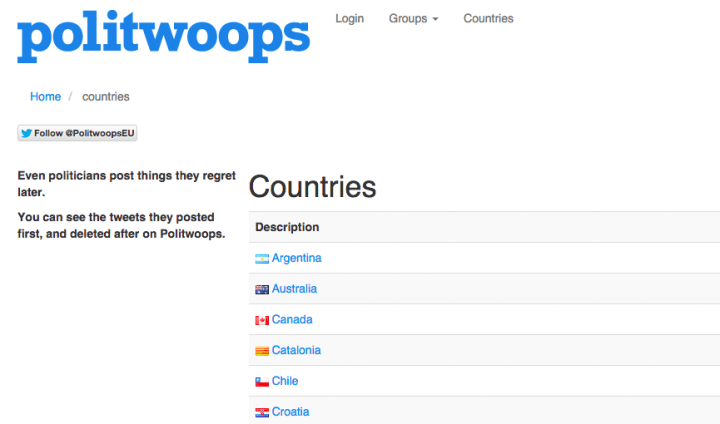Click the Australia flag icon

click(x=262, y=289)
